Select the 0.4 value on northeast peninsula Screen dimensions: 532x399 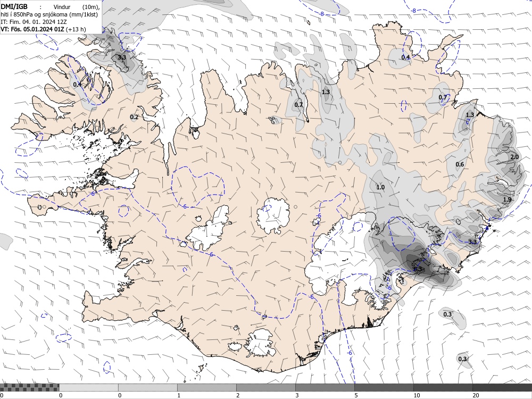[x=405, y=57]
